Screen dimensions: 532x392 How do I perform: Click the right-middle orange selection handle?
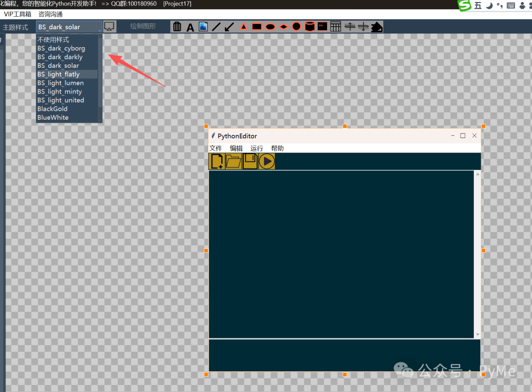(484, 250)
